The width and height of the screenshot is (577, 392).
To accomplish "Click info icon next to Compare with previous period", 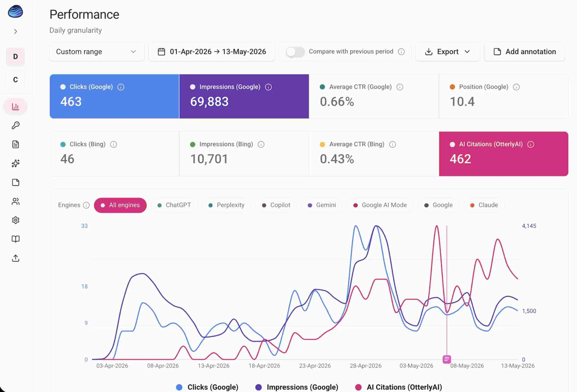I will pyautogui.click(x=401, y=52).
